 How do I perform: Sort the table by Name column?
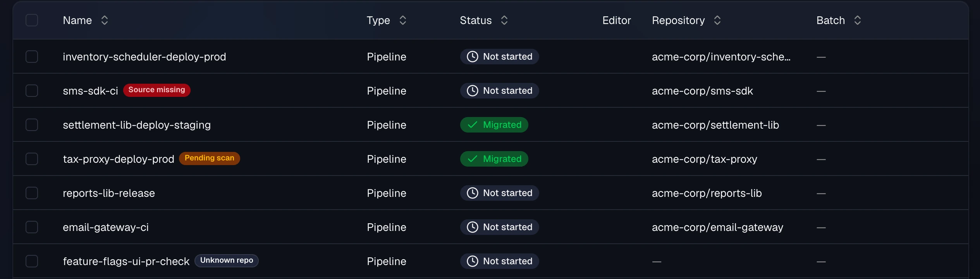pos(105,20)
